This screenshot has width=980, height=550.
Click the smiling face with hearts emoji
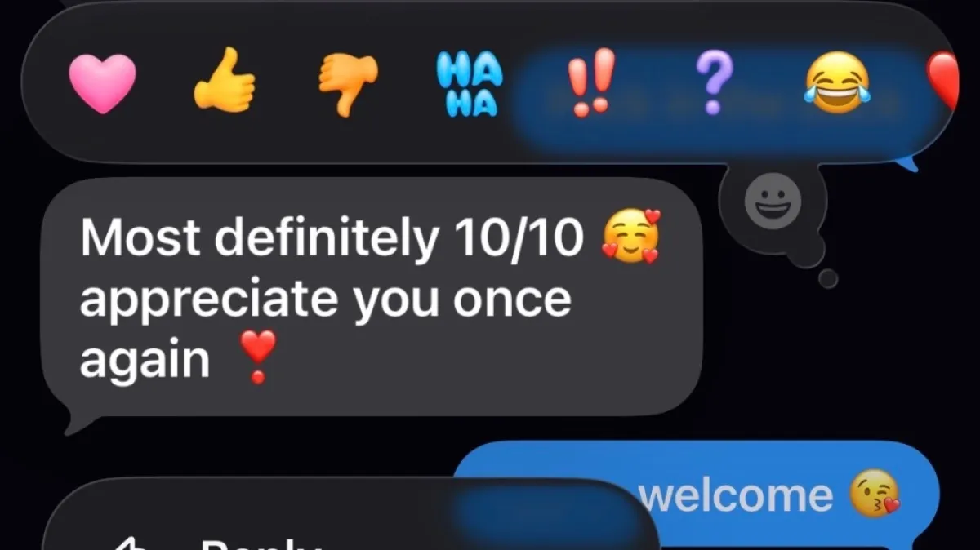coord(630,237)
